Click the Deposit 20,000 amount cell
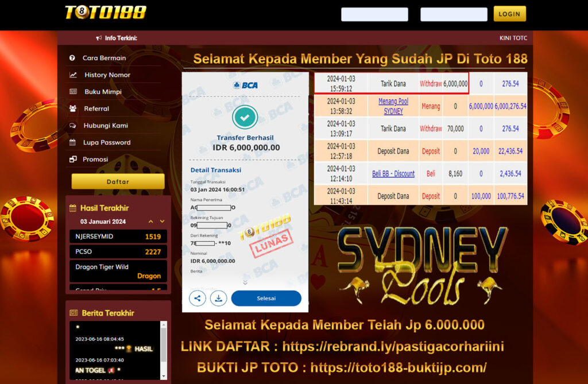 point(481,151)
